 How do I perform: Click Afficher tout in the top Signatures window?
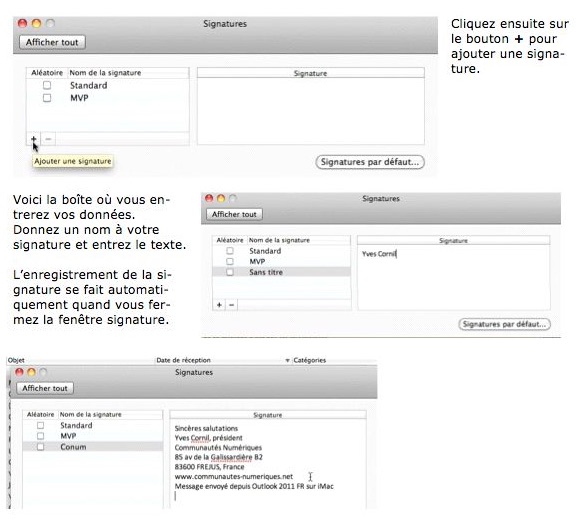tap(52, 42)
